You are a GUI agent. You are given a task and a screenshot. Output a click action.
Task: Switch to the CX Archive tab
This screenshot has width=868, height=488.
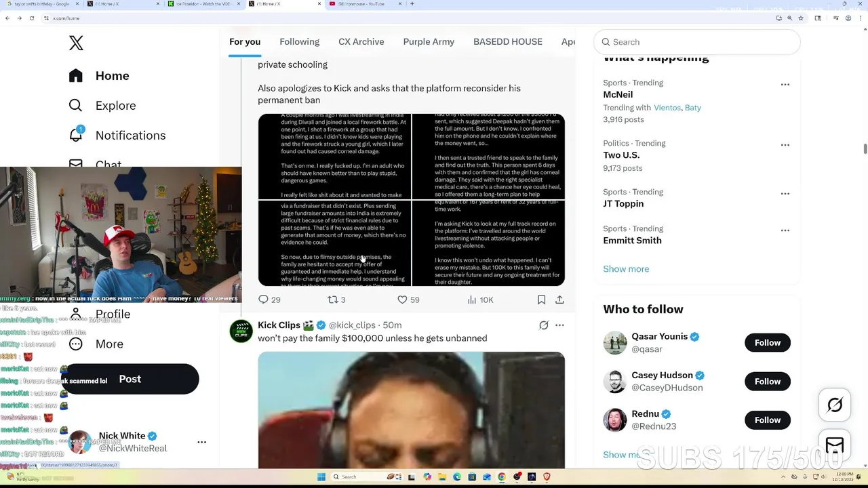361,42
